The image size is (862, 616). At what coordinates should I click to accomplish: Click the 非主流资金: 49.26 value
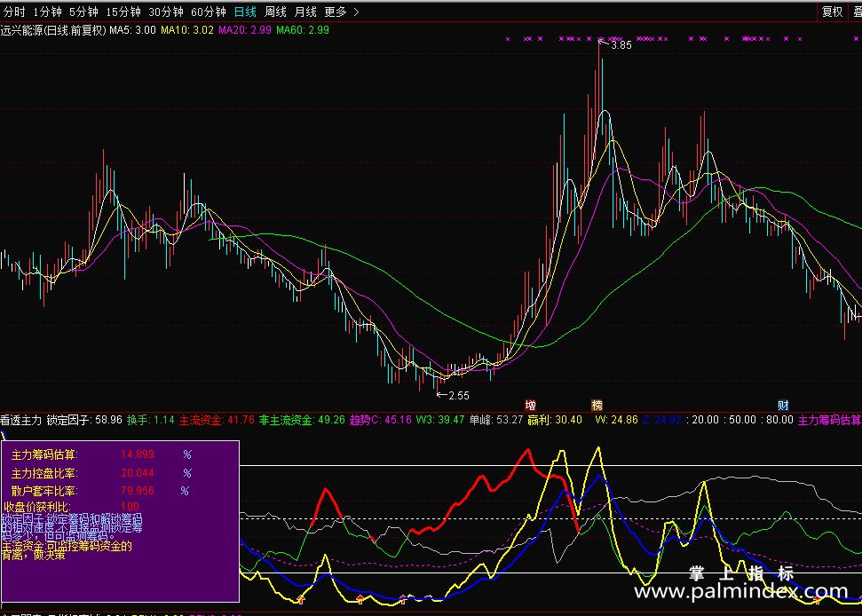point(302,421)
